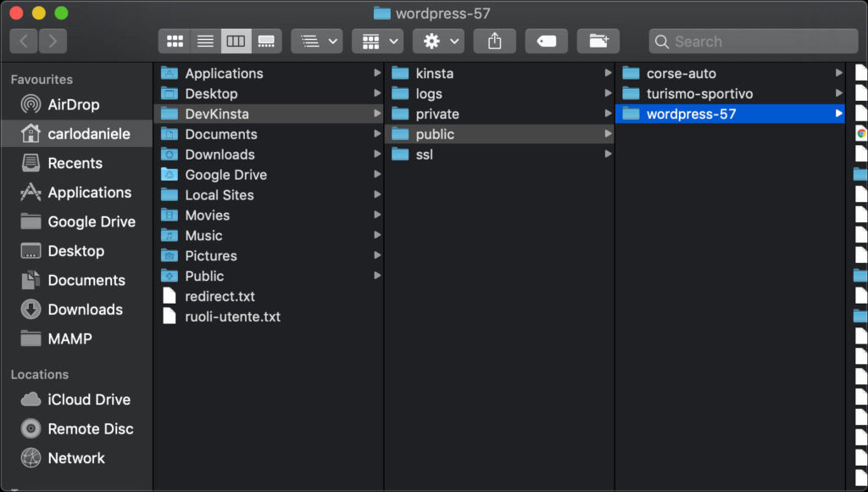
Task: Switch to column view
Action: click(236, 41)
